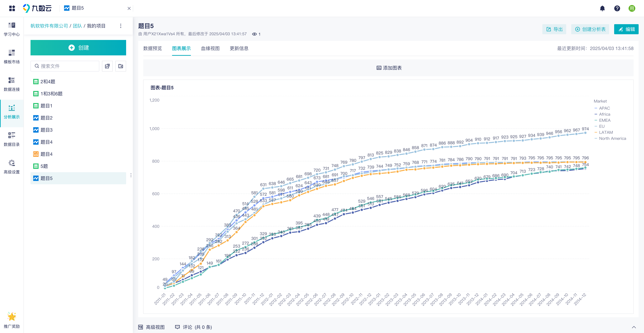Viewport: 644px width, 333px height.
Task: Click 添加图表 bar
Action: click(388, 68)
